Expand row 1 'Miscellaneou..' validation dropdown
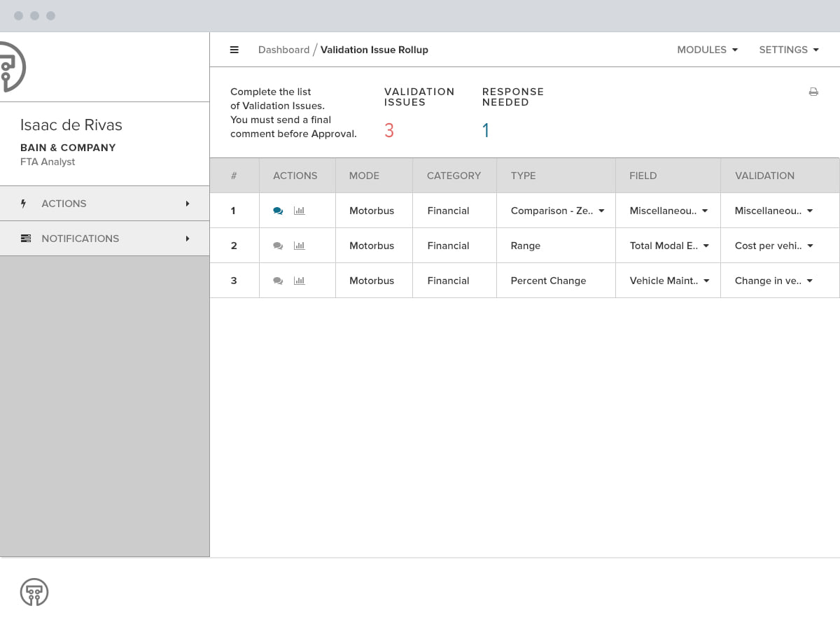 (x=810, y=211)
